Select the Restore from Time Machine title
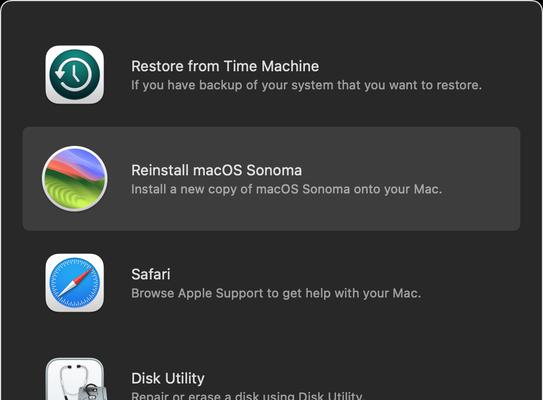This screenshot has height=400, width=543. [x=225, y=66]
